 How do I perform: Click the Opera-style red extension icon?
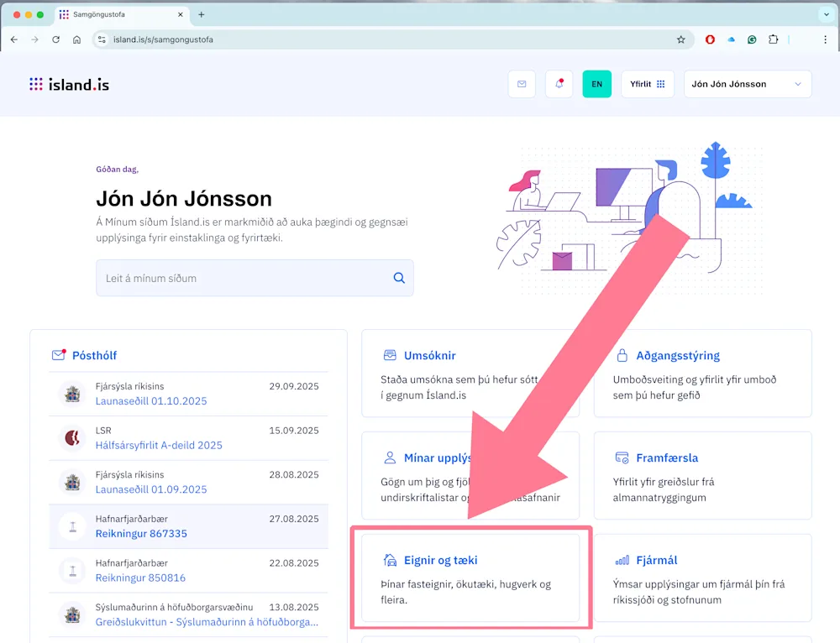(710, 39)
